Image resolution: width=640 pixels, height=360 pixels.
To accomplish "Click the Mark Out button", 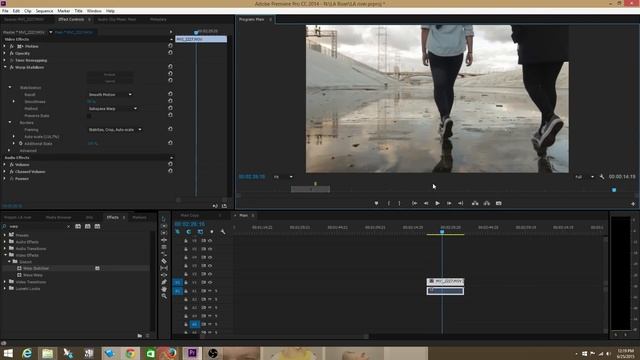I will [400, 203].
